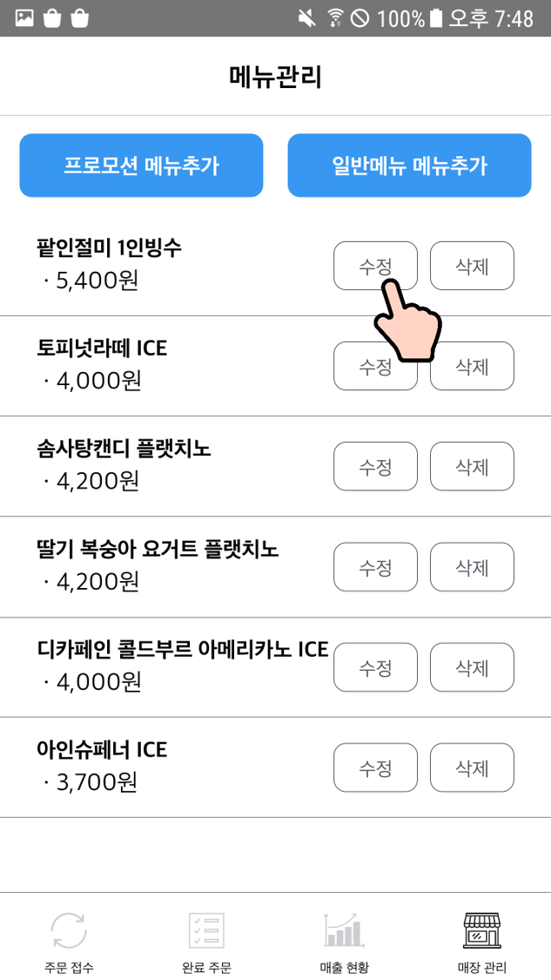Edit the 솜사탕캔디 플랫치노 item

(x=375, y=466)
